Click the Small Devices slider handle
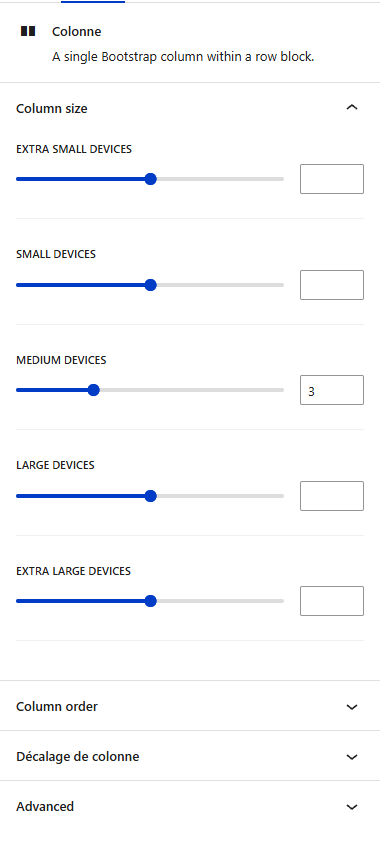Screen dimensions: 387x865 coord(150,285)
